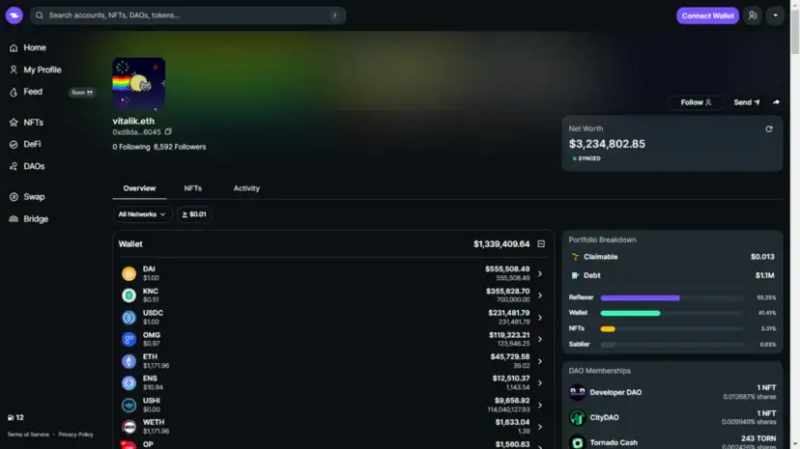This screenshot has width=800, height=449.
Task: Switch to the NFTs profile tab
Action: click(x=192, y=188)
